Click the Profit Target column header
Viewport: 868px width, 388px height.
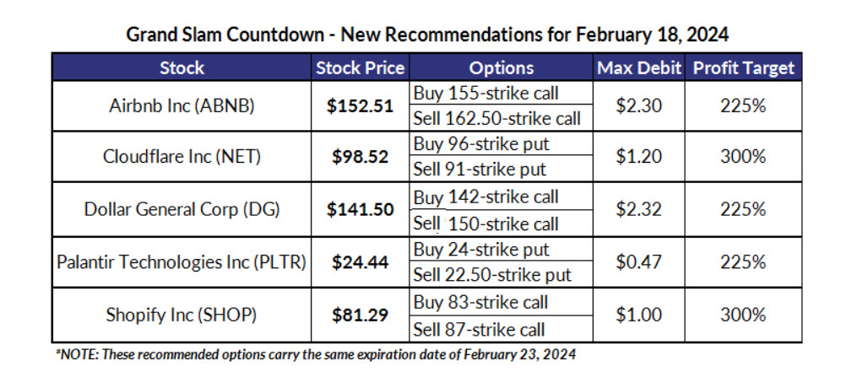pos(743,67)
